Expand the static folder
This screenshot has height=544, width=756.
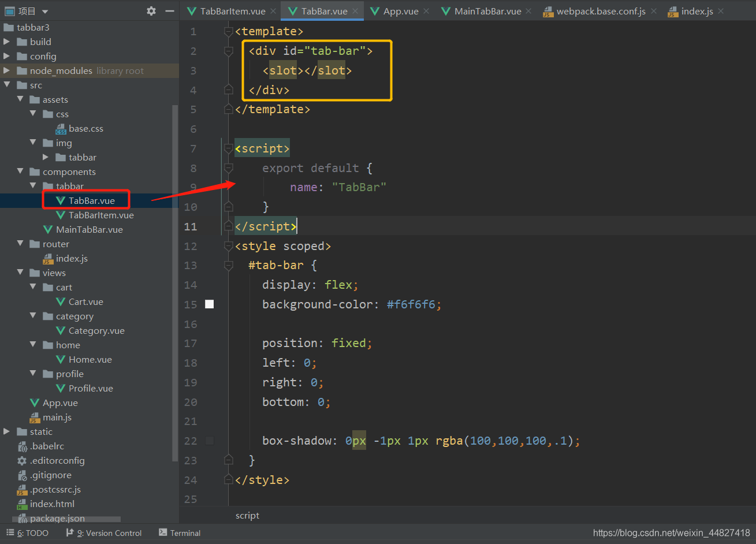[7, 431]
